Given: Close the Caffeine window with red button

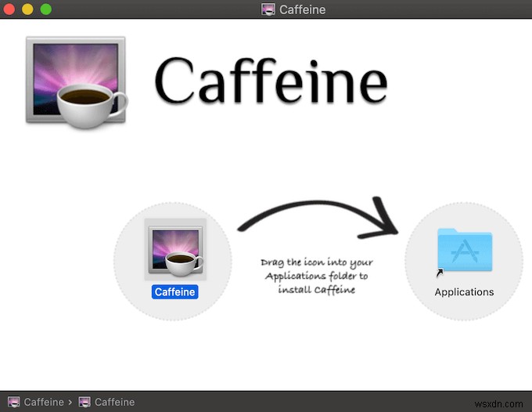Looking at the screenshot, I should (x=9, y=9).
